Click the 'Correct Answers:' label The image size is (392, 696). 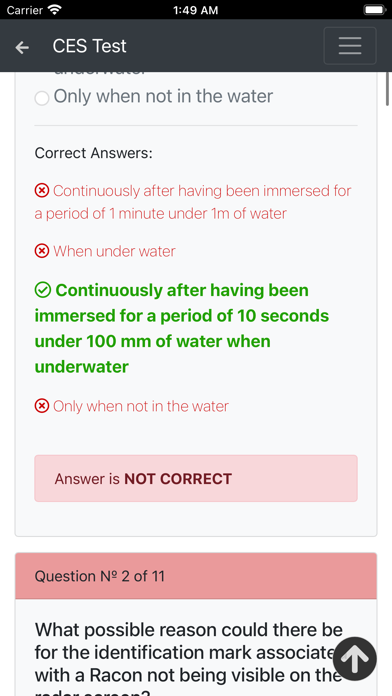point(94,153)
